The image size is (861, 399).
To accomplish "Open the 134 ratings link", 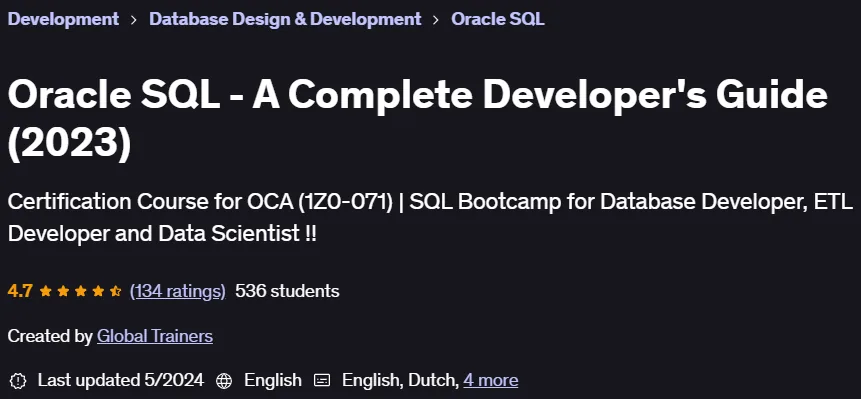I will [x=177, y=291].
